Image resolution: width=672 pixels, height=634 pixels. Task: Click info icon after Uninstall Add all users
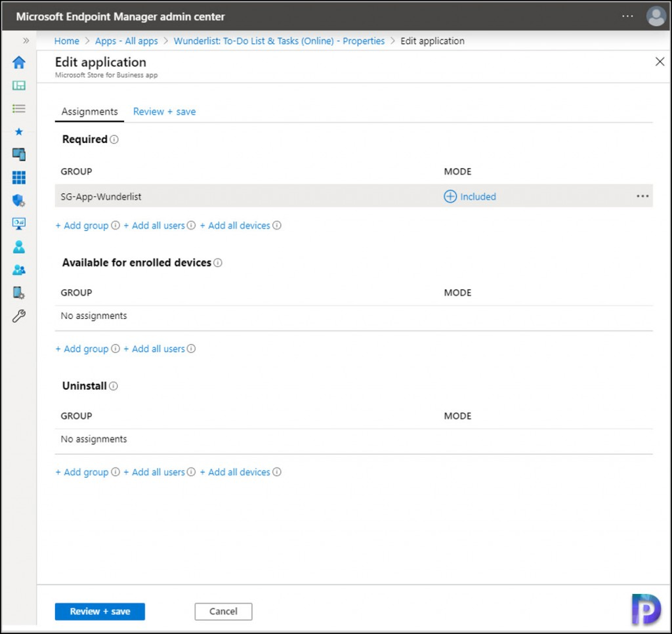[x=191, y=472]
